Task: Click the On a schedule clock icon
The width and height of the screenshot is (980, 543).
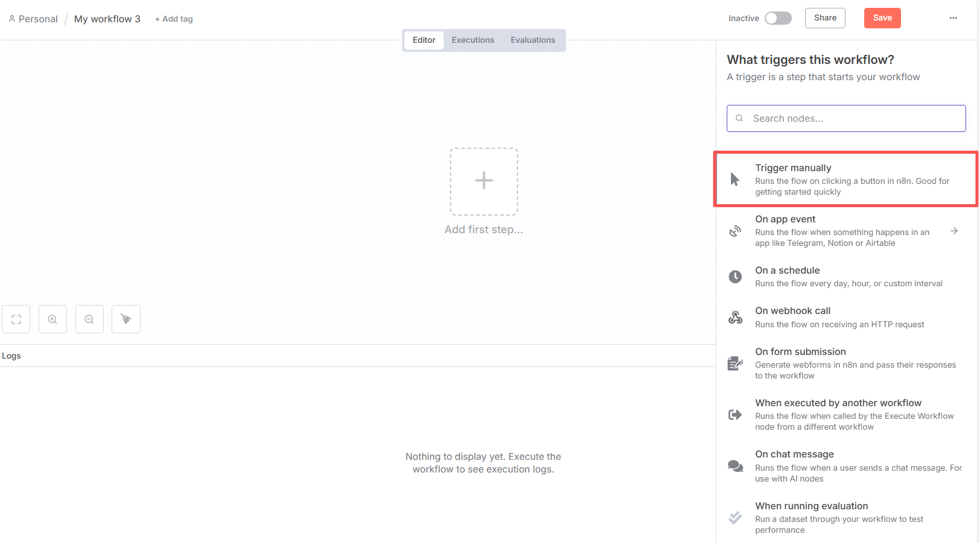Action: 735,277
